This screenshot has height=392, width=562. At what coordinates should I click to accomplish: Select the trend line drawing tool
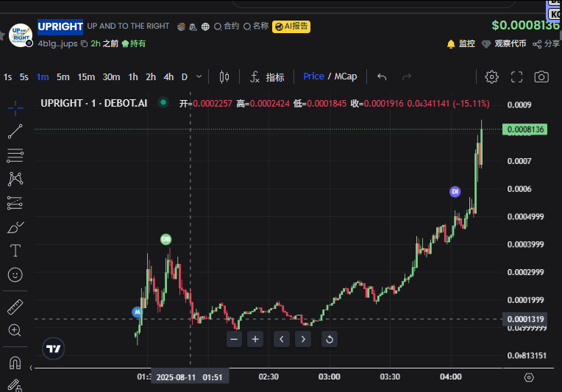coord(15,132)
